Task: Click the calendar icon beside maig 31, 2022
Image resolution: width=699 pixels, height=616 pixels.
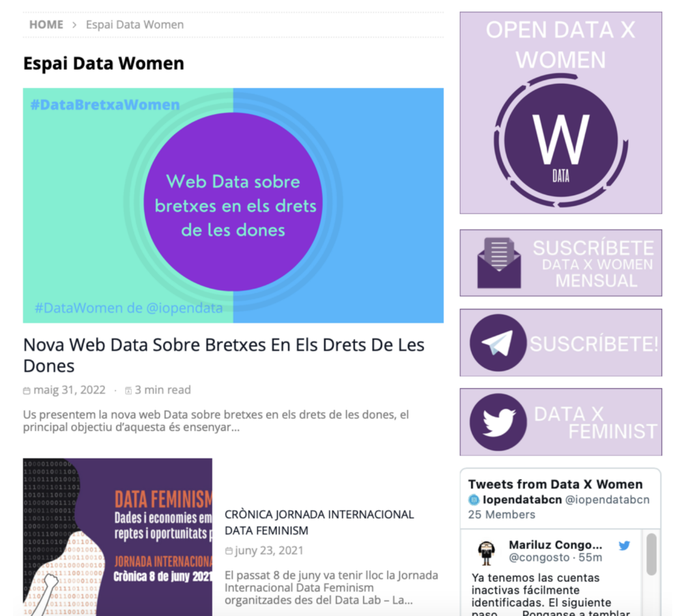Action: coord(27,391)
